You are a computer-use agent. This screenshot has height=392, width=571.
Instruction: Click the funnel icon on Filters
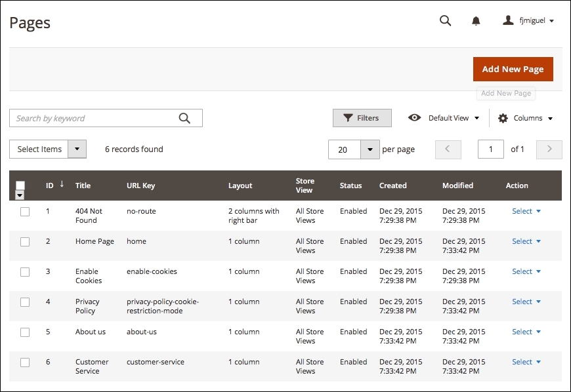[x=349, y=118]
